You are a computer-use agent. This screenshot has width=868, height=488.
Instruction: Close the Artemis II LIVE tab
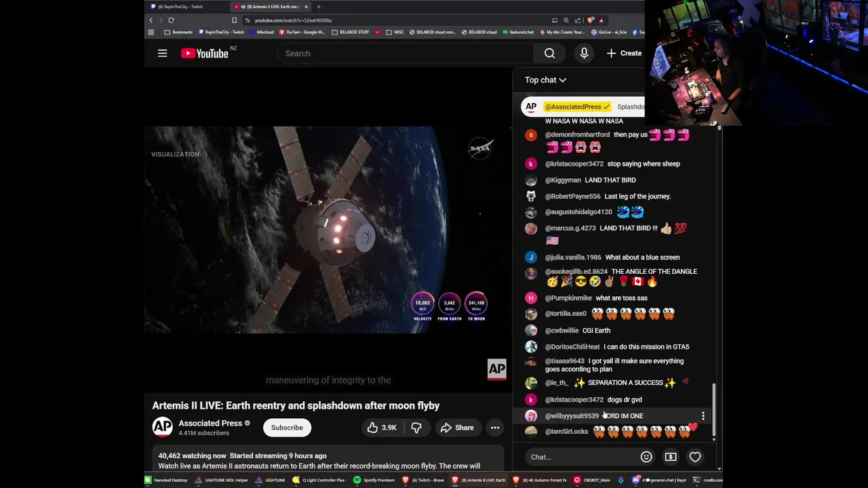click(306, 7)
